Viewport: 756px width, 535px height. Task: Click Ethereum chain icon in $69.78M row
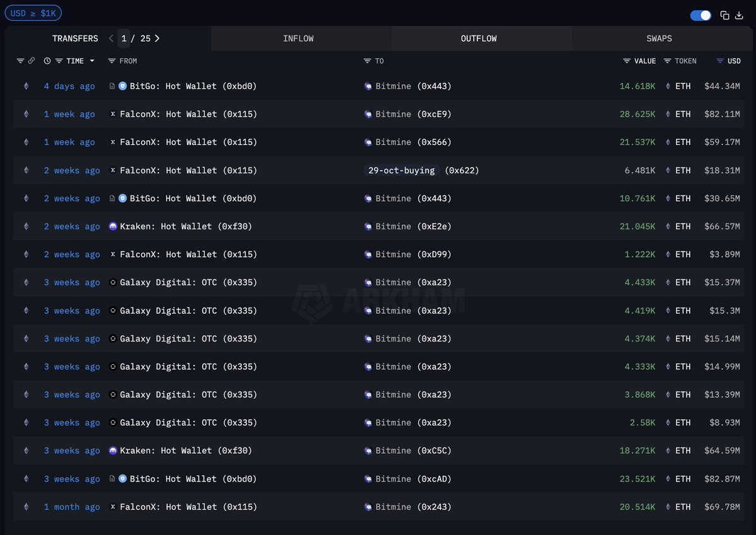pos(26,507)
